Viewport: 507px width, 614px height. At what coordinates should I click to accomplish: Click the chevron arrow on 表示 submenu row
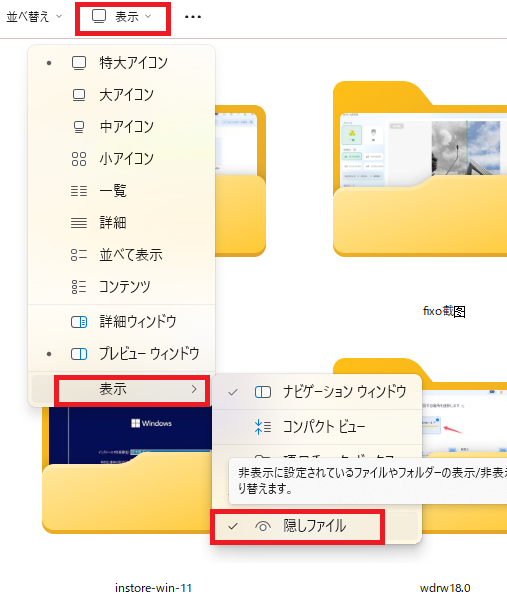coord(194,389)
